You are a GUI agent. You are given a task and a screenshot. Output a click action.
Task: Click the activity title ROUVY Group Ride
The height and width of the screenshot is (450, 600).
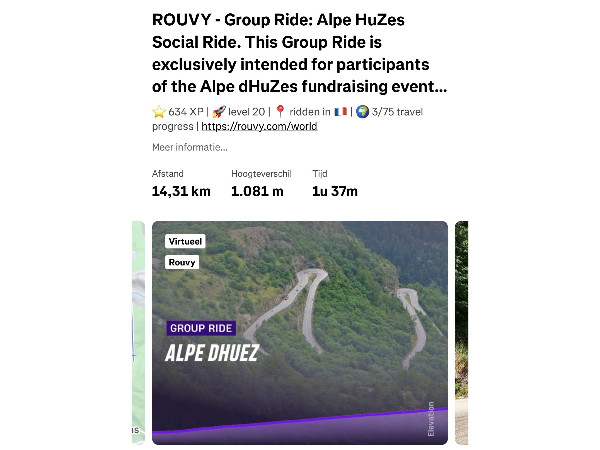300,53
